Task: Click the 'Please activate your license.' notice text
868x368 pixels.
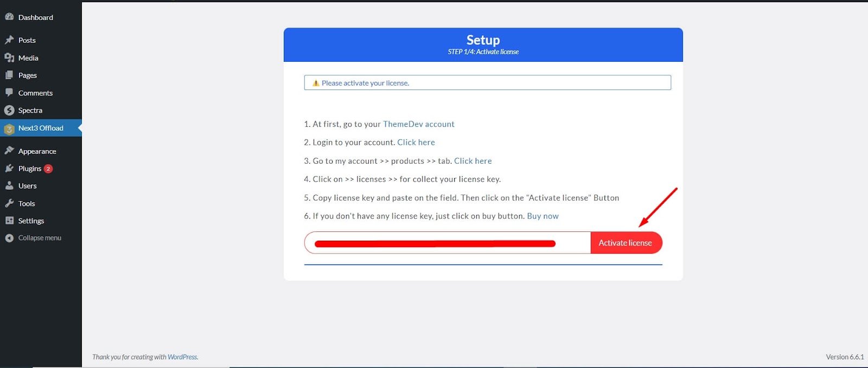Action: coord(365,83)
